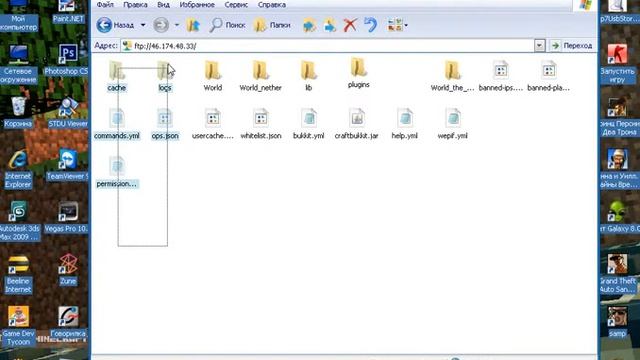
Task: Open the Forward button history dropdown arrow
Action: 177,25
